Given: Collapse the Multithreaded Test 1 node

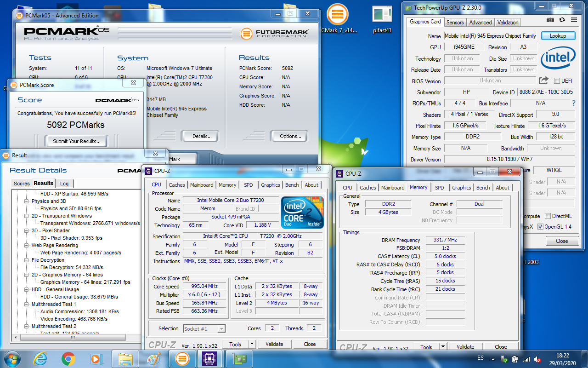Looking at the screenshot, I should 27,304.
